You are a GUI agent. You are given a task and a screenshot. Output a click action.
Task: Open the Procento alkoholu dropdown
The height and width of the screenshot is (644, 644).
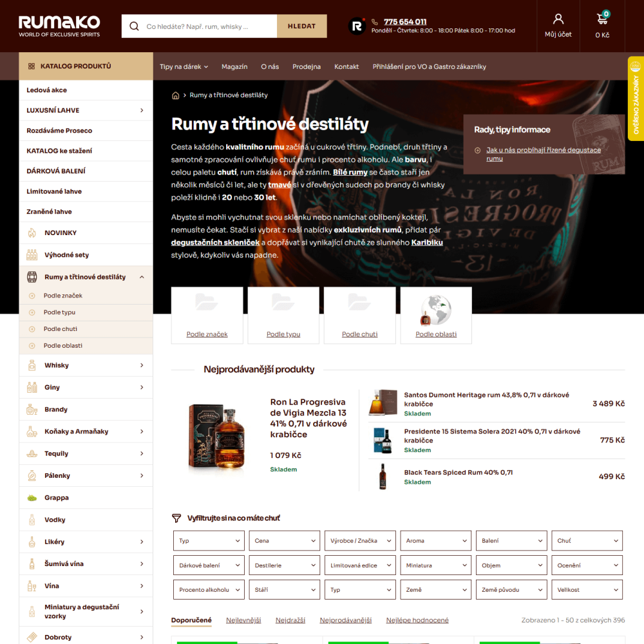click(x=209, y=589)
